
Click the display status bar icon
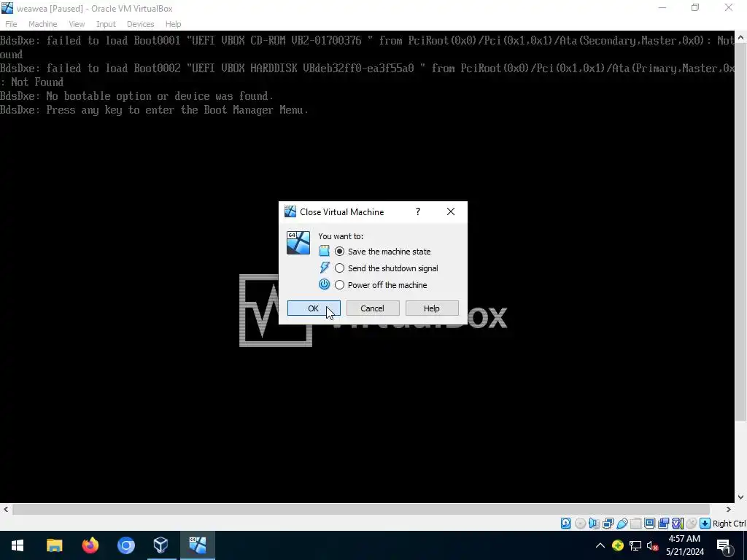[x=649, y=524]
